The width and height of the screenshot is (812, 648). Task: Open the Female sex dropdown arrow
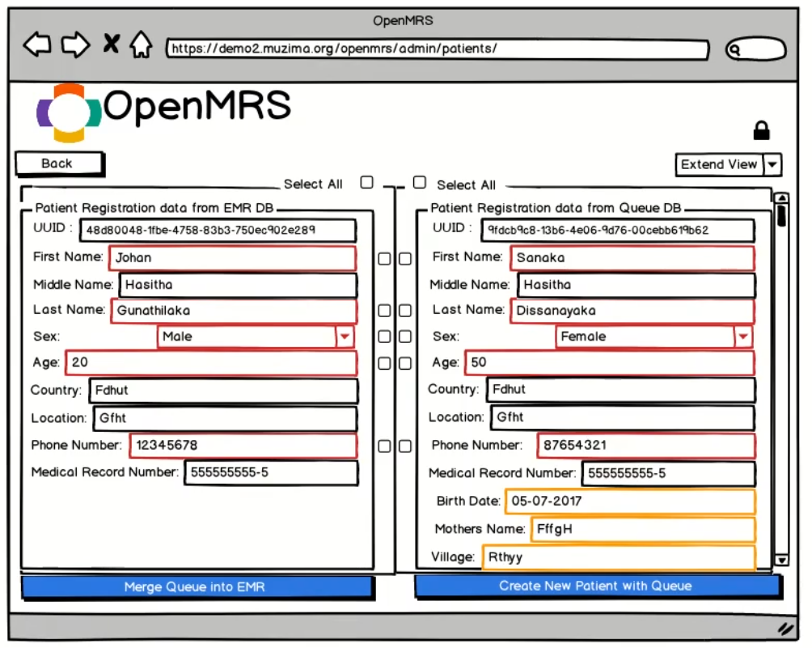(743, 337)
